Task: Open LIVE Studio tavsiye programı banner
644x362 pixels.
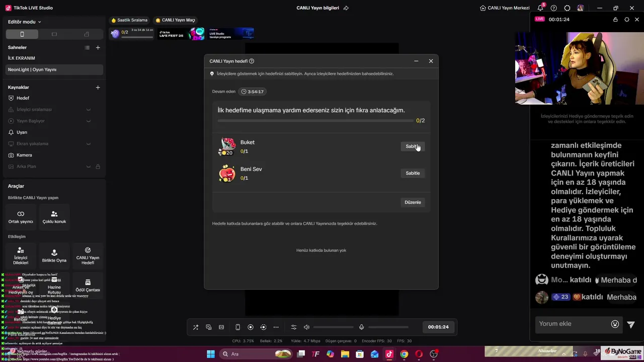Action: coord(231,34)
